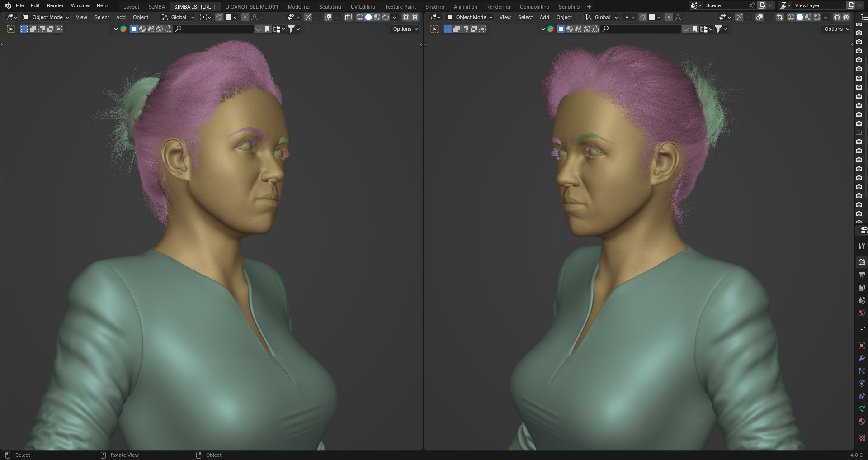This screenshot has width=868, height=460.
Task: Click the new view layer icon beside ViewLayer
Action: [x=850, y=5]
